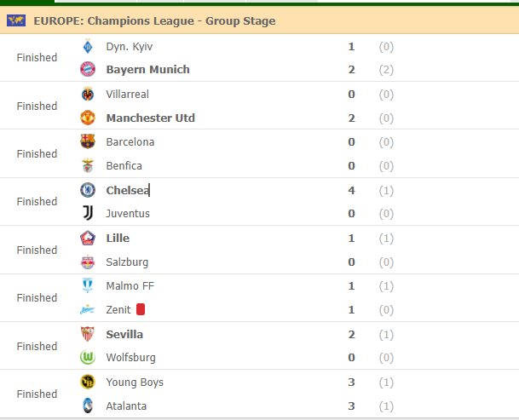
Task: Click the Bayern Munich club logo
Action: (x=88, y=70)
